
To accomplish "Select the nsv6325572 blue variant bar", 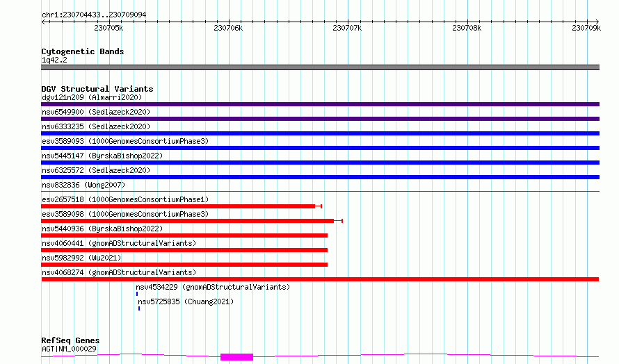I will coord(320,177).
